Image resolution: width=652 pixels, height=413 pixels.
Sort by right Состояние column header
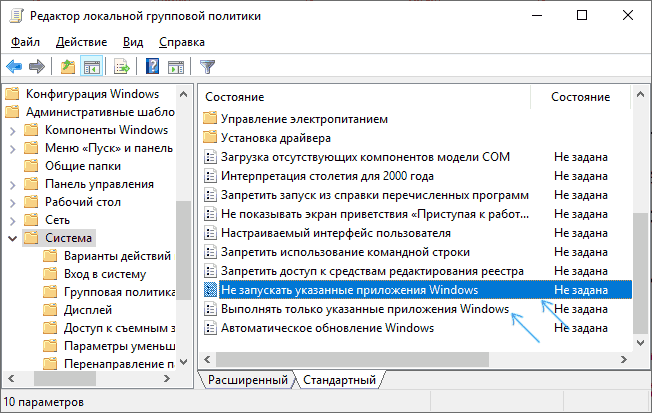tap(580, 97)
